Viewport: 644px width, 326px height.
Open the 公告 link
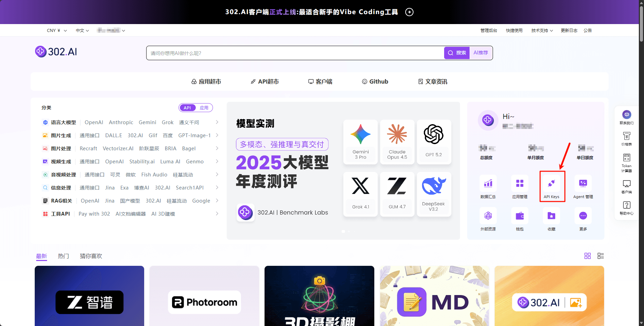[588, 31]
